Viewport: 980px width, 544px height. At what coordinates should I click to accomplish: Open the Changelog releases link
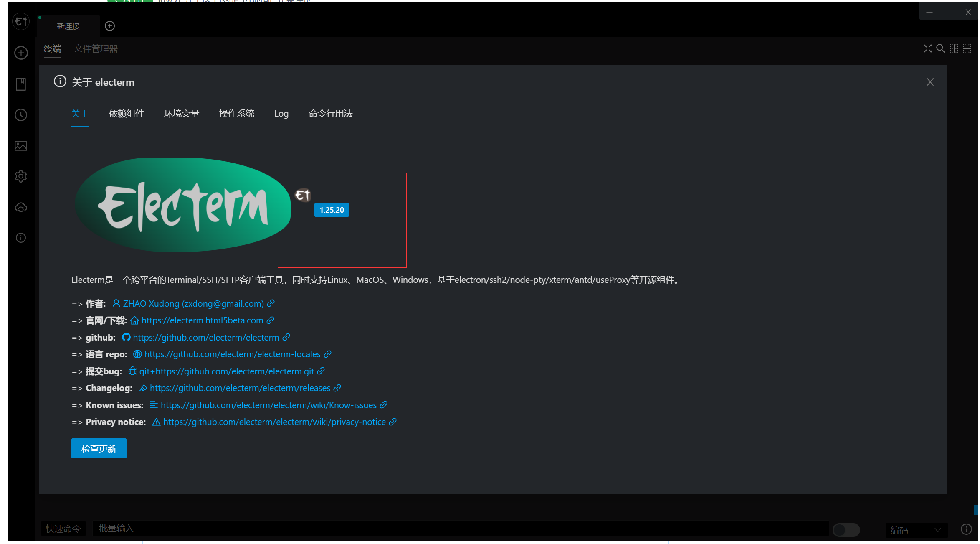tap(240, 388)
